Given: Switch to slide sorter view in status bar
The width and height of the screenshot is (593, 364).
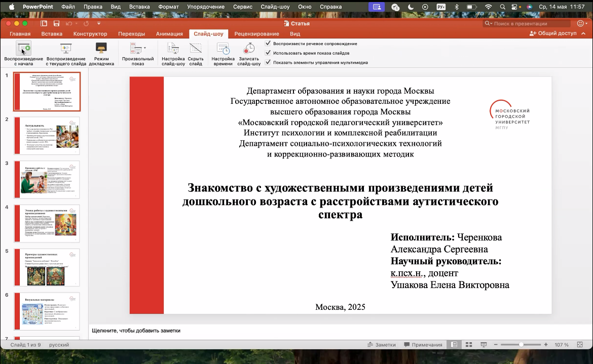Looking at the screenshot, I should 469,345.
